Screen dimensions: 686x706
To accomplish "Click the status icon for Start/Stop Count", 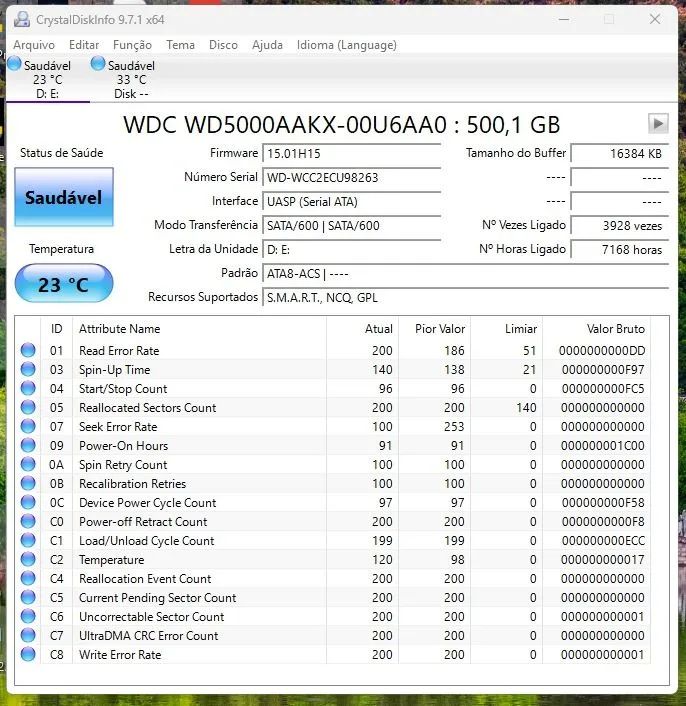I will (28, 388).
